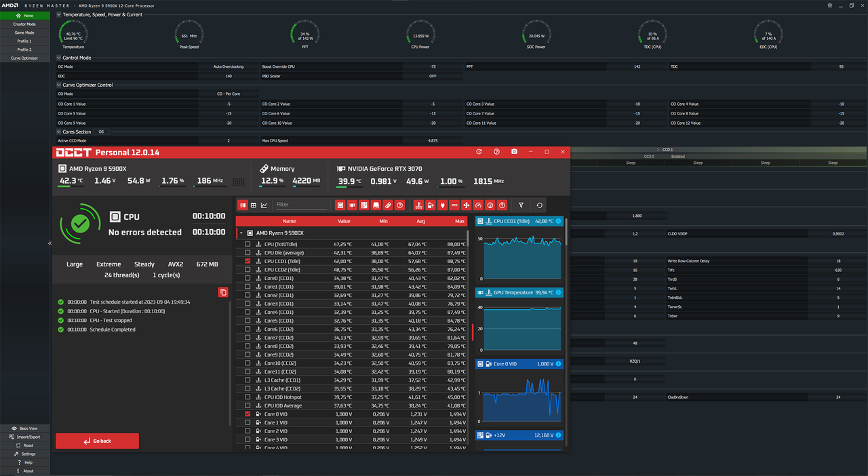This screenshot has height=476, width=868.
Task: Open Ryzen Master Settings
Action: [24, 454]
